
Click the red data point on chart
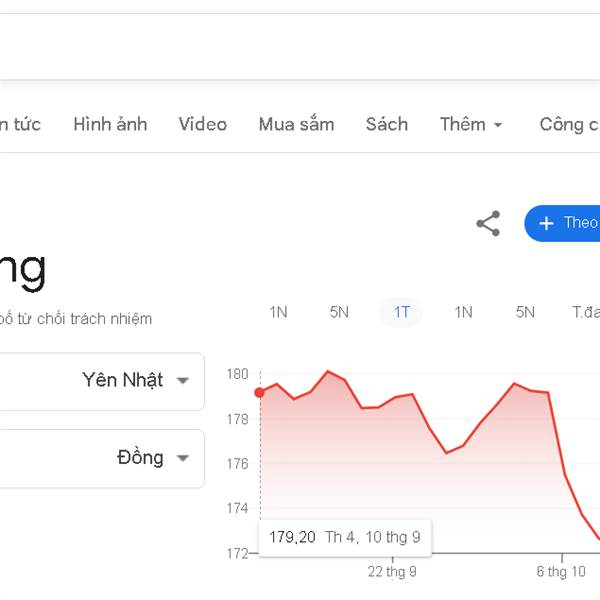pyautogui.click(x=260, y=392)
